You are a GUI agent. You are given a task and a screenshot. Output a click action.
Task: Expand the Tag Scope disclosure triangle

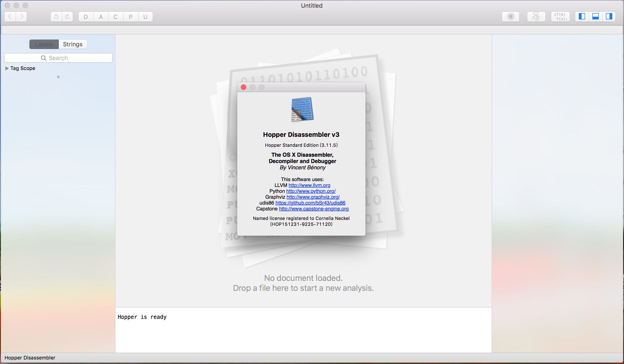(7, 68)
